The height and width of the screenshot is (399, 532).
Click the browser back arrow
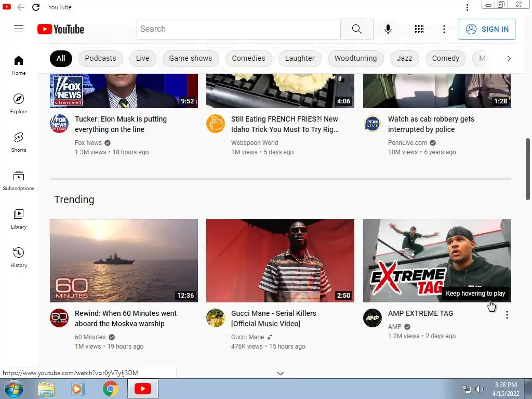[x=21, y=7]
